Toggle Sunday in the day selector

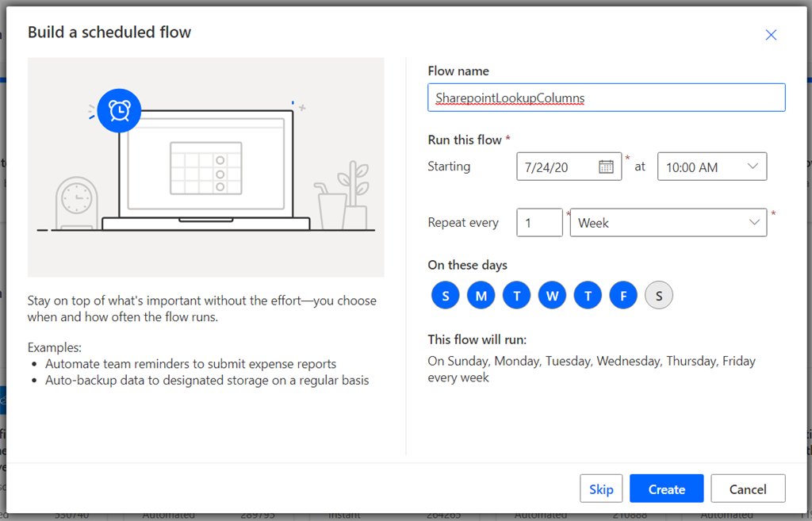click(x=446, y=296)
